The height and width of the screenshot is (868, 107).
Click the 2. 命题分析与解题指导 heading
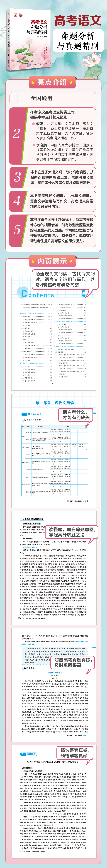click(x=33, y=519)
